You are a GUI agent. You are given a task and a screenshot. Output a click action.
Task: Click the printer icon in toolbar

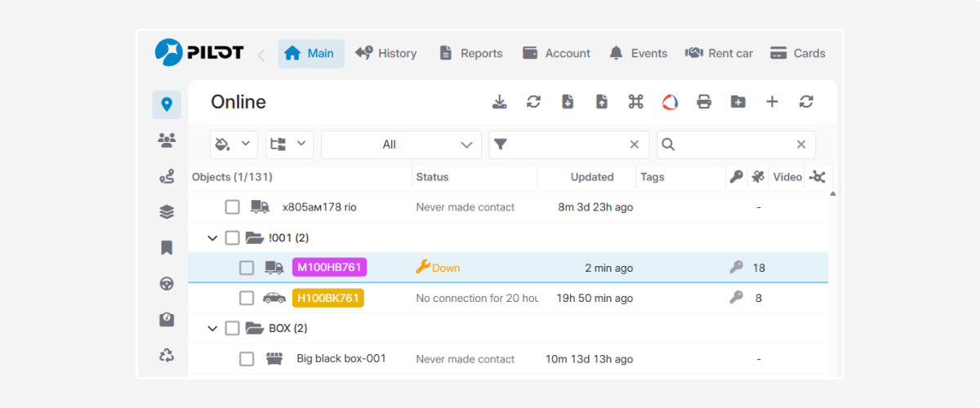(x=703, y=102)
